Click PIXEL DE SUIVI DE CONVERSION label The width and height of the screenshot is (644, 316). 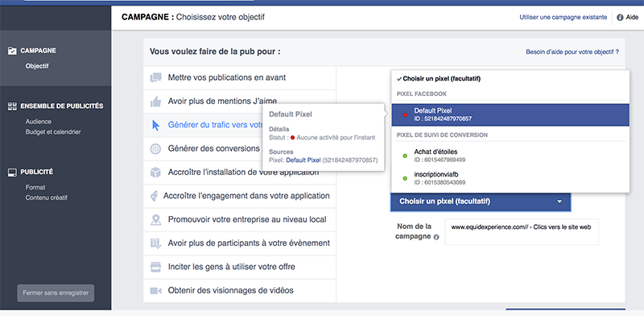point(442,135)
